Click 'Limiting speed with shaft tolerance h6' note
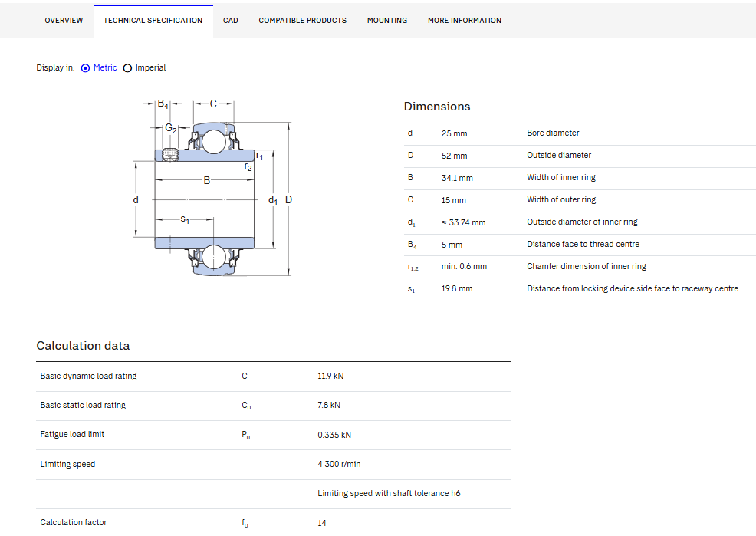756x536 pixels. click(x=389, y=494)
